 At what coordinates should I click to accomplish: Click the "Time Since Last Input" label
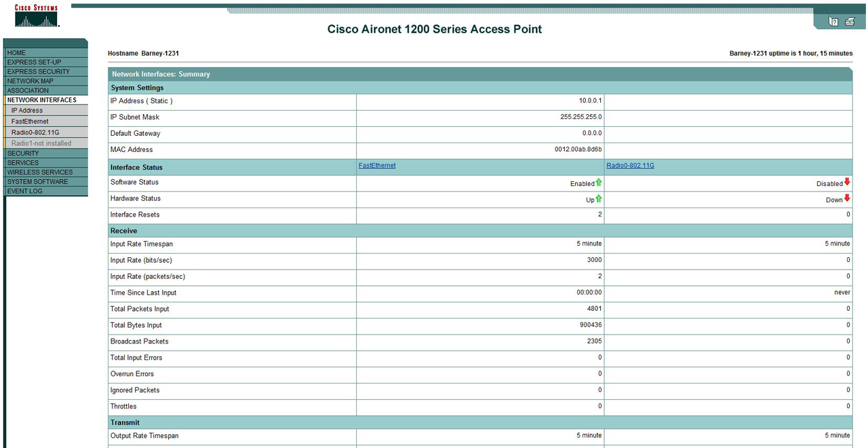(x=144, y=293)
